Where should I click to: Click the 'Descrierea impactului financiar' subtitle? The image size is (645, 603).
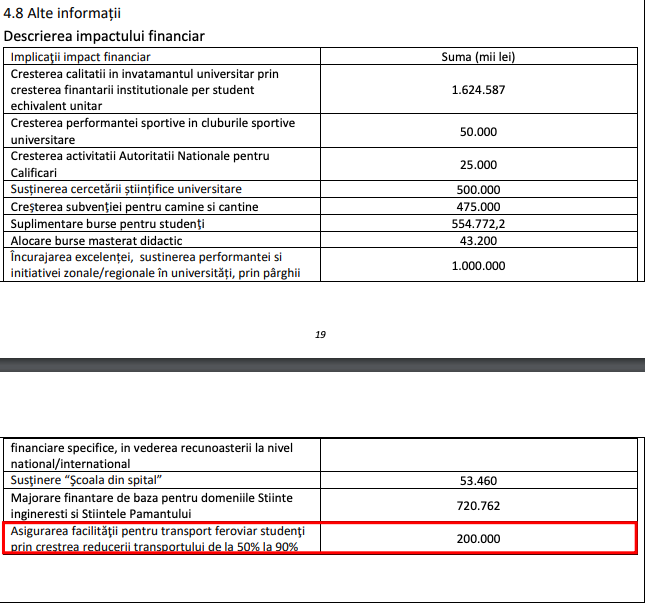(x=104, y=36)
